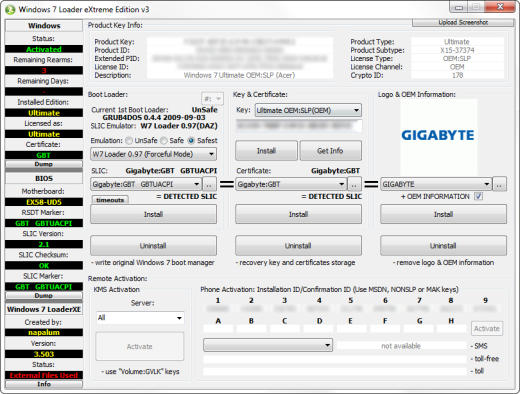Click the Certificate browse dots button
Screen dimensions: 520x394
coord(354,184)
